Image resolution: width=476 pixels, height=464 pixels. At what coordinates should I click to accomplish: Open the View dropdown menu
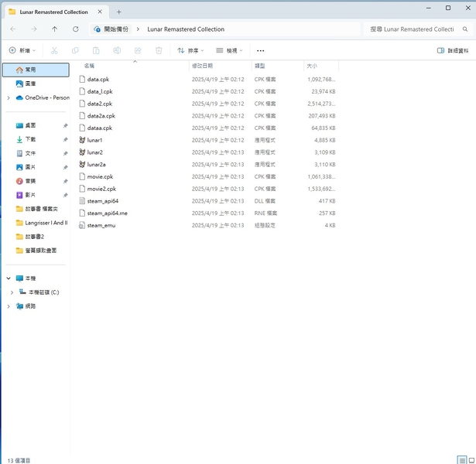coord(229,50)
